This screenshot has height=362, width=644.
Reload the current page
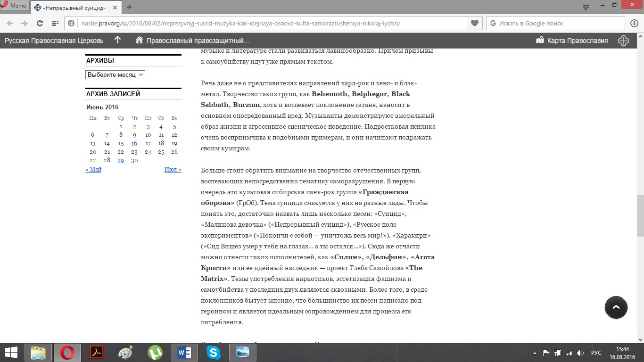[40, 23]
